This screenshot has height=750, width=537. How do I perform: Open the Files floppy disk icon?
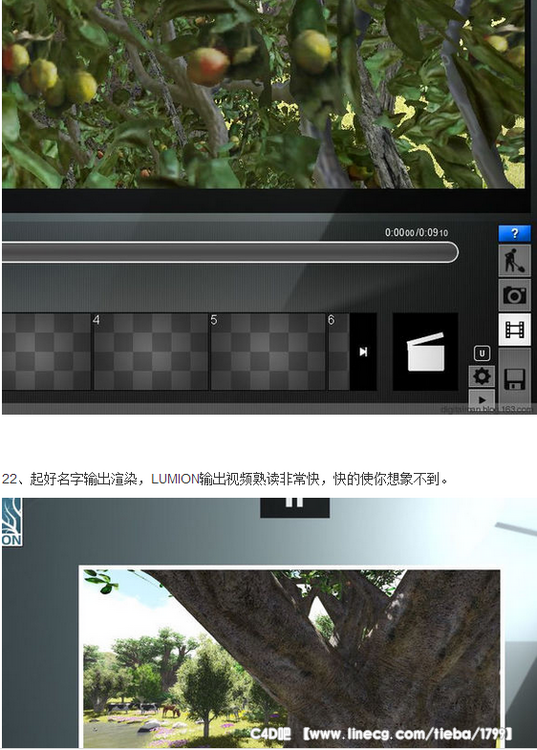pos(515,379)
